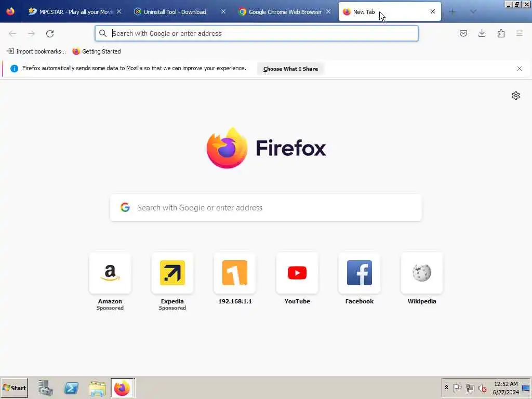532x399 pixels.
Task: Select the New Tab tab
Action: click(390, 12)
